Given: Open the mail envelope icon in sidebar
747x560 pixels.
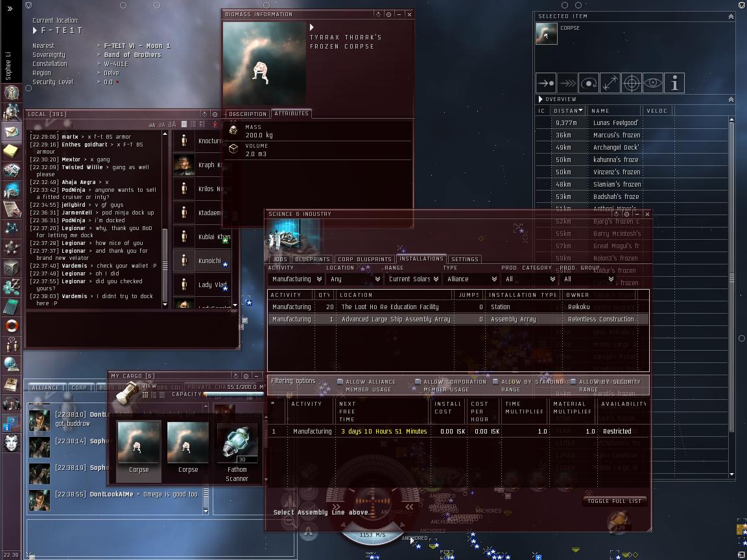Looking at the screenshot, I should coord(12,132).
